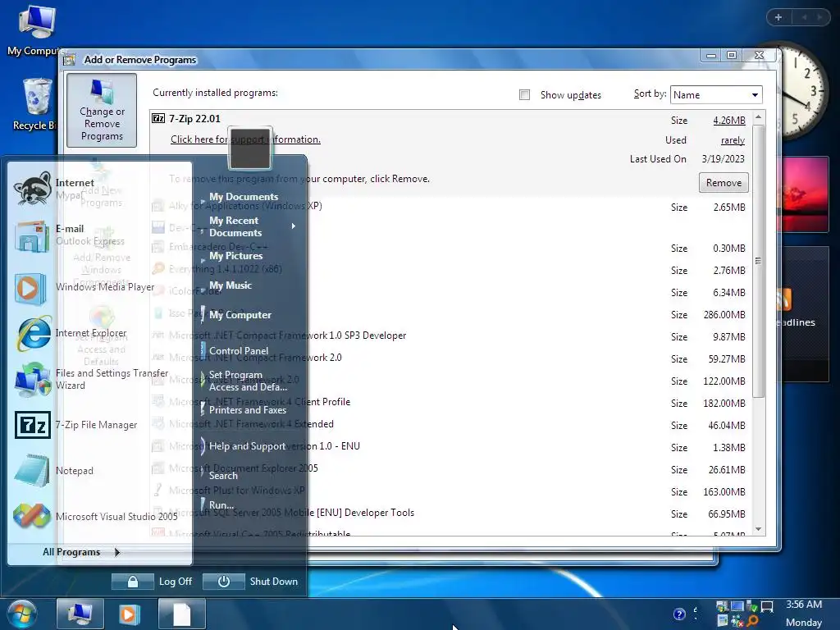The width and height of the screenshot is (840, 630).
Task: Click media player taskbar icon
Action: pos(129,614)
